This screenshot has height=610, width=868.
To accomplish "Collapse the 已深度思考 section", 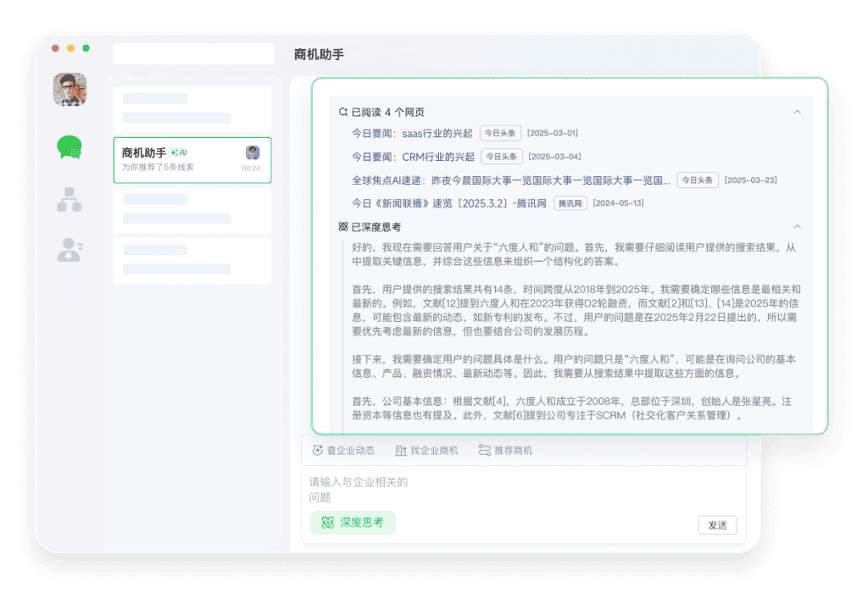I will [x=797, y=227].
